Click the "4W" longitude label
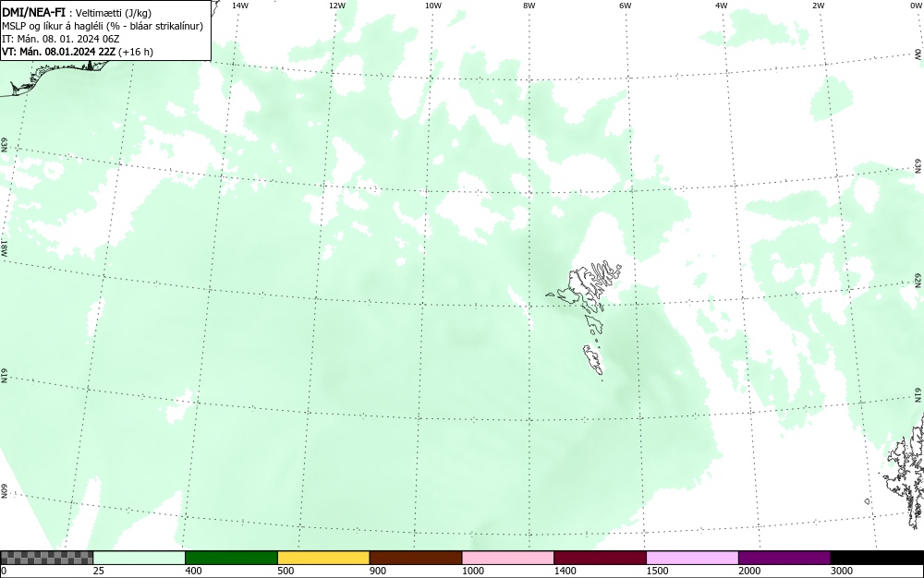 click(722, 6)
